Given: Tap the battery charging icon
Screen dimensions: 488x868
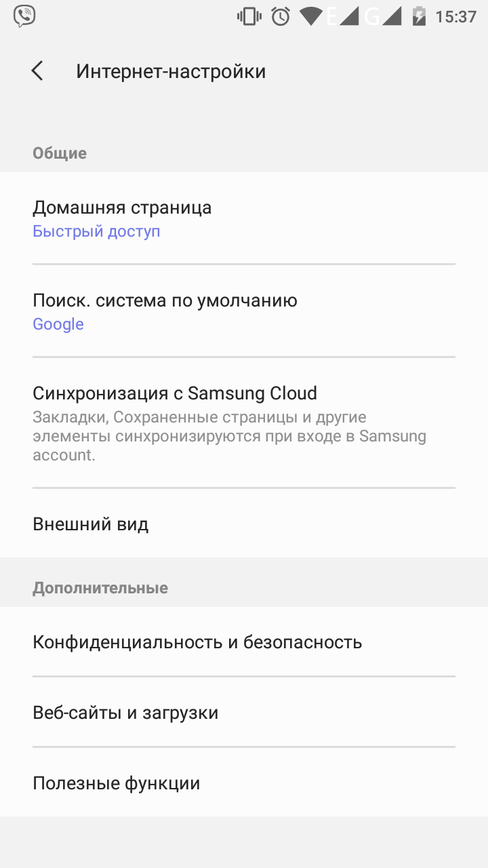Looking at the screenshot, I should click(420, 16).
